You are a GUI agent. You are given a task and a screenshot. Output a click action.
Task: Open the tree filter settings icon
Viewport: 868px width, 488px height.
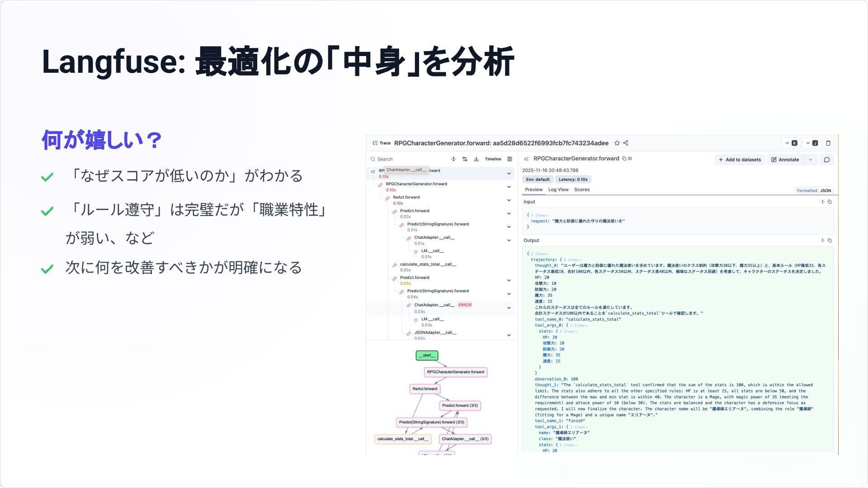tap(465, 159)
